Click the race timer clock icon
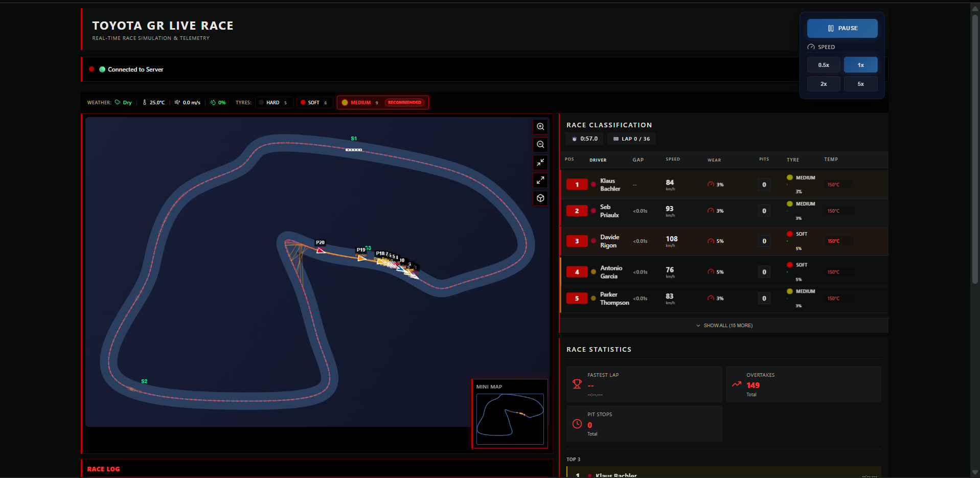The image size is (980, 478). (x=575, y=139)
